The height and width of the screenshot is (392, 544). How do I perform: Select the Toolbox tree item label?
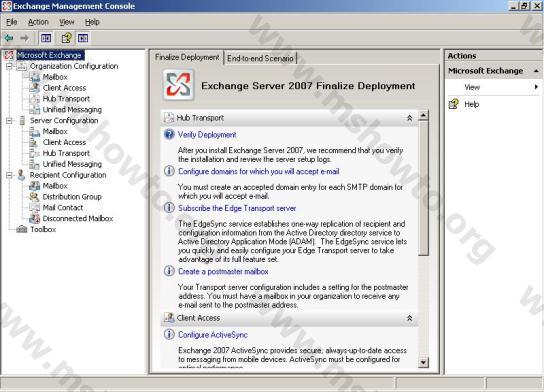(x=43, y=229)
